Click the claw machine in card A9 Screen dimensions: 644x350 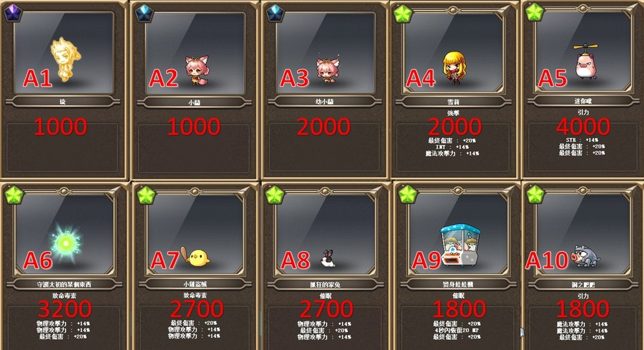point(461,246)
